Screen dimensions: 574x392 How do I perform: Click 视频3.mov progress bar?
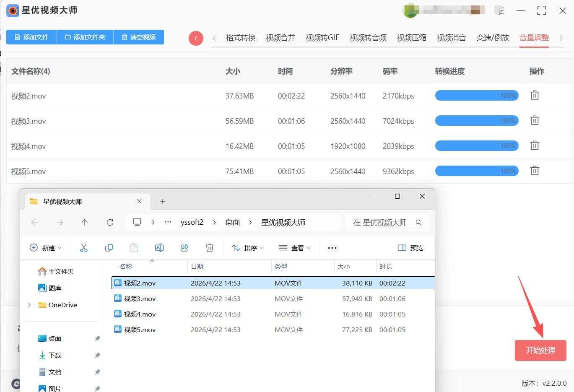click(477, 121)
